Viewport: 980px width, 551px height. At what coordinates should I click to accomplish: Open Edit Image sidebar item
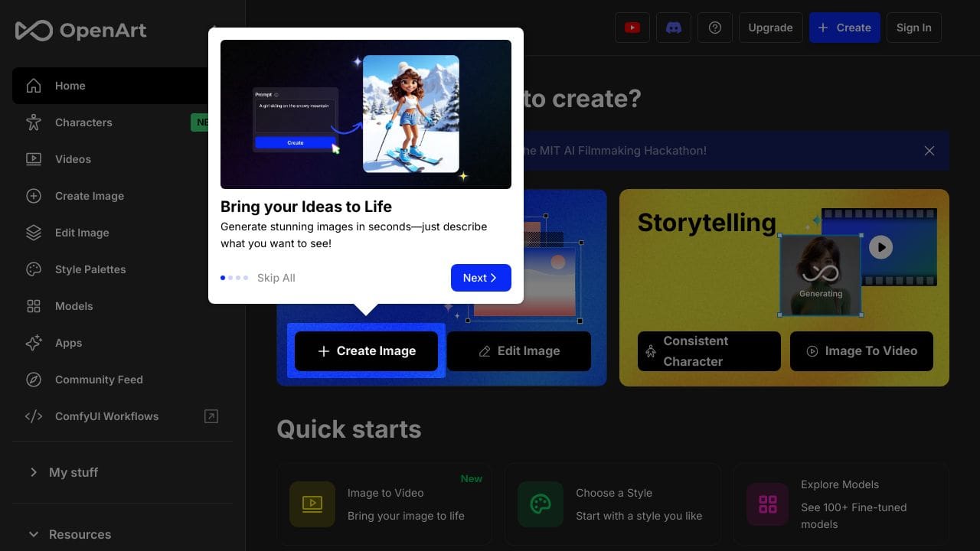pyautogui.click(x=122, y=233)
